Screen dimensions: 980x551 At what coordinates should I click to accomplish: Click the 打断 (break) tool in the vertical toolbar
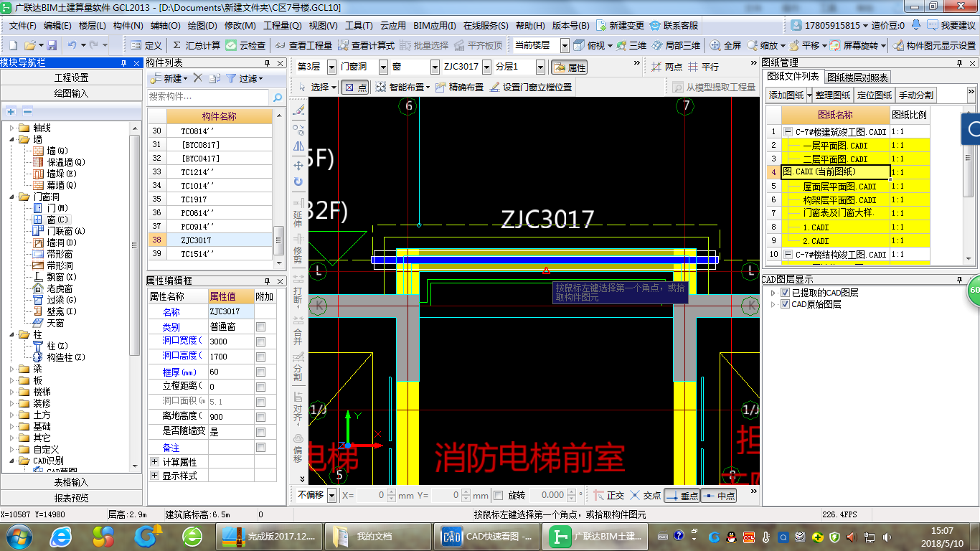(x=298, y=289)
